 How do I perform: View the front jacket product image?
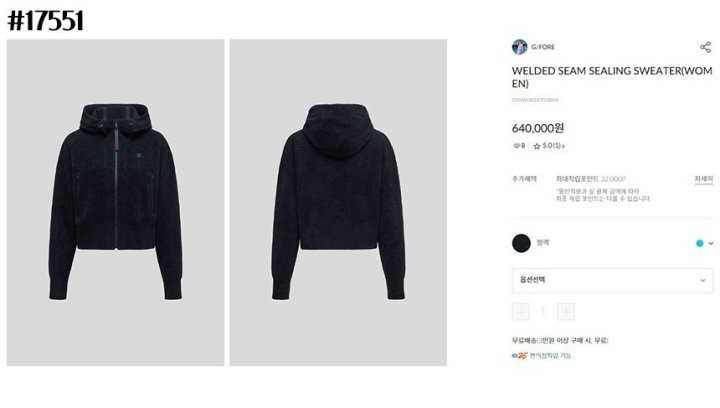point(115,202)
